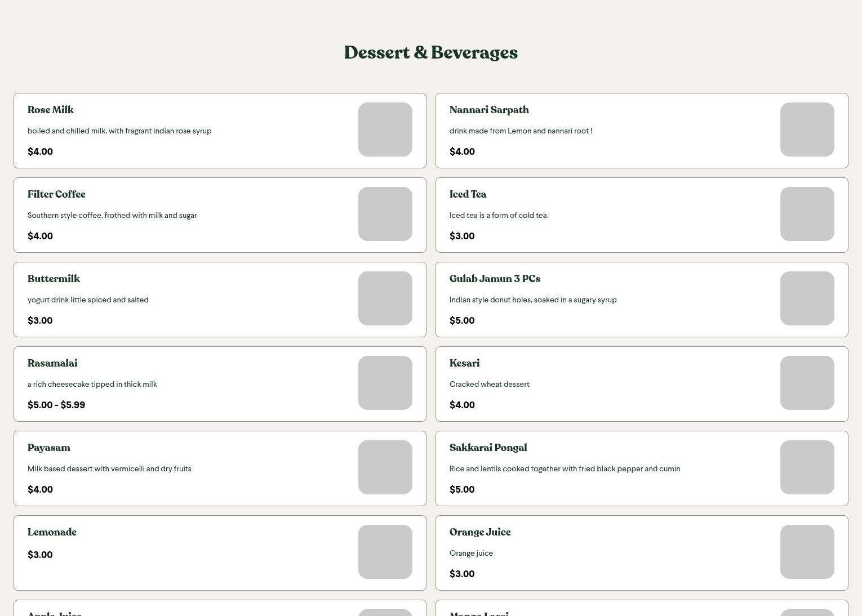The image size is (862, 616).
Task: Click the Lemonade $3.00 price
Action: pos(40,555)
